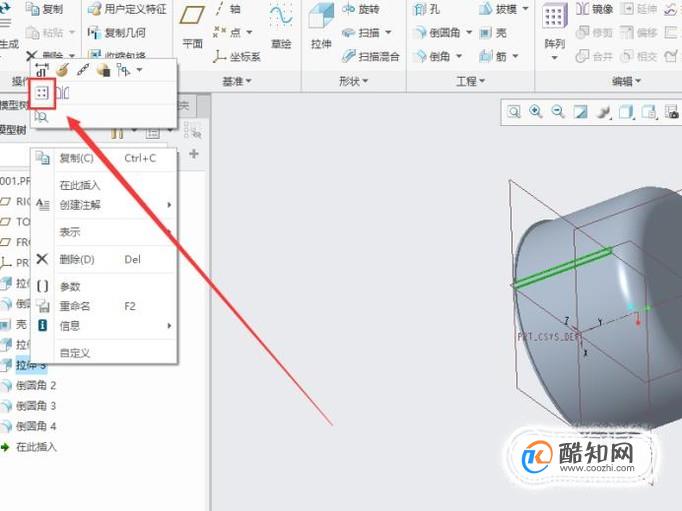
Task: Click the edit definition icon in mini toolbar
Action: pyautogui.click(x=62, y=70)
